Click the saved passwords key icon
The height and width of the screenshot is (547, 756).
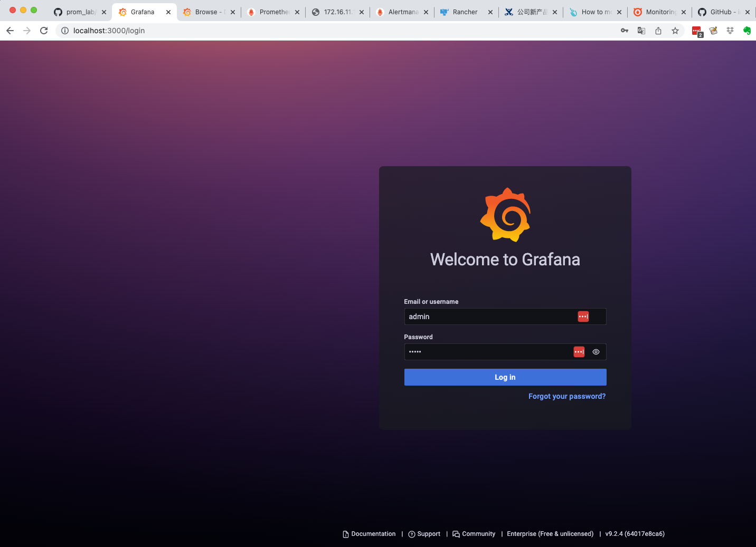click(x=624, y=31)
